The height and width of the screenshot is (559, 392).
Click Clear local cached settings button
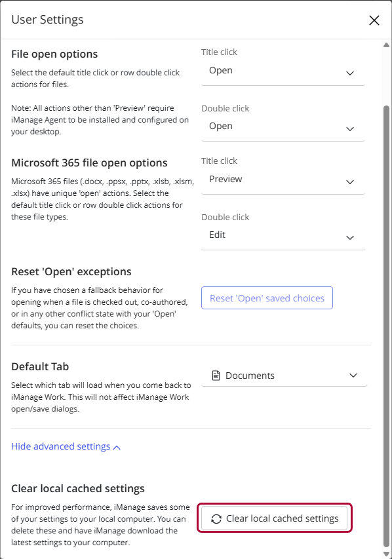[x=274, y=518]
